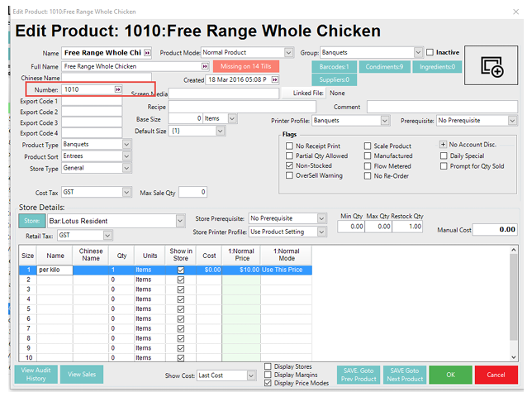The image size is (532, 397).
Task: Enable the Daily Special flag
Action: click(x=444, y=155)
